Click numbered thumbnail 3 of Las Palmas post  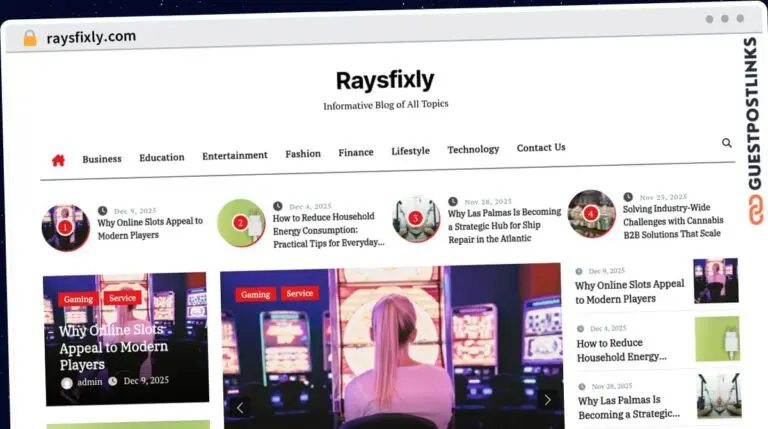pos(416,218)
